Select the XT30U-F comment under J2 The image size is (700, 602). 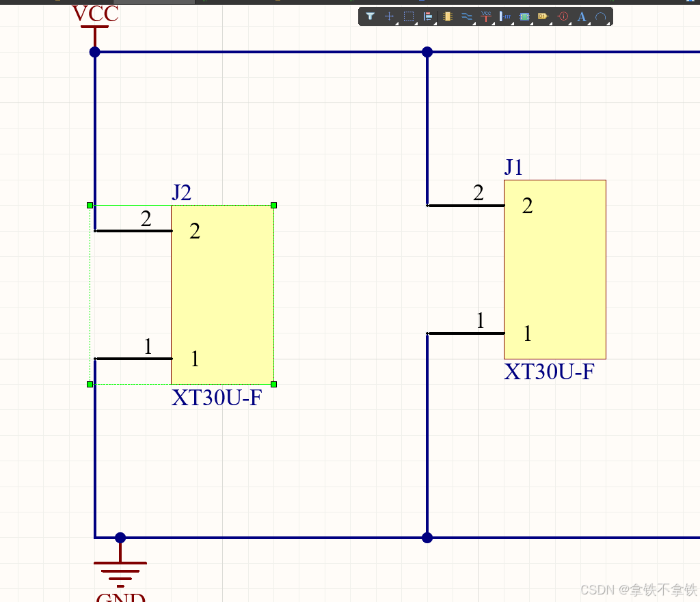[217, 397]
